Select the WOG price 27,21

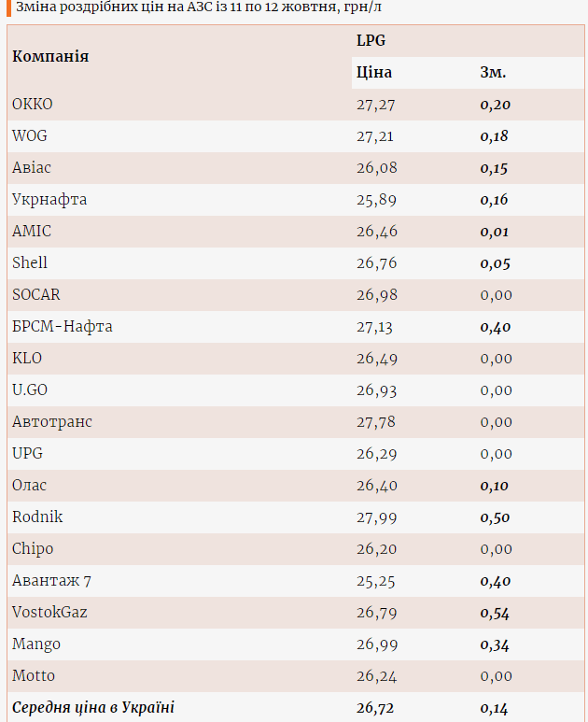pos(375,136)
